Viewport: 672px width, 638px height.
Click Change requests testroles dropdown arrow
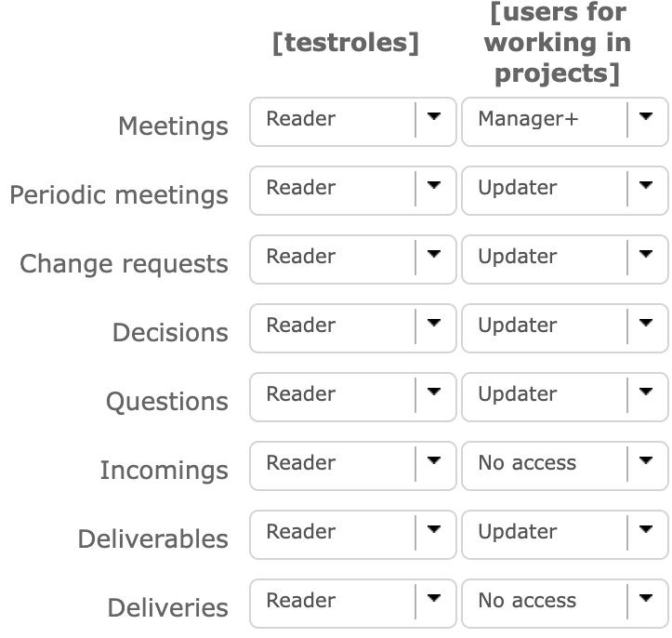coord(434,258)
